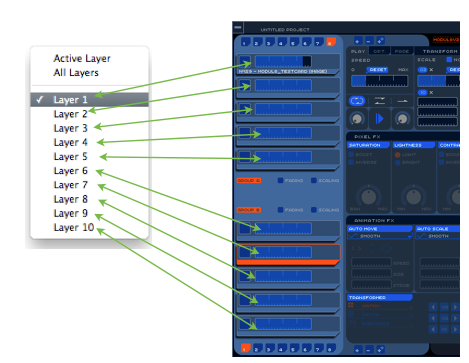Toggle Saturation INVERSE checkbox
This screenshot has width=469, height=363.
click(351, 162)
